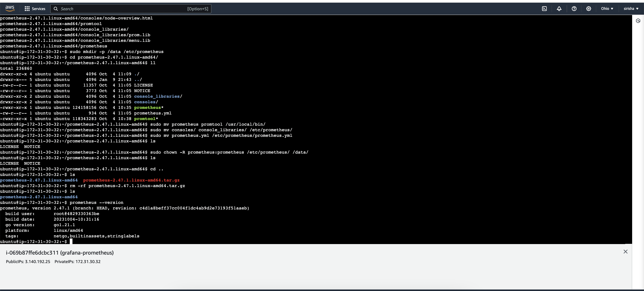Click 'build user: root@4829330363be' line
The image size is (644, 291).
point(52,214)
